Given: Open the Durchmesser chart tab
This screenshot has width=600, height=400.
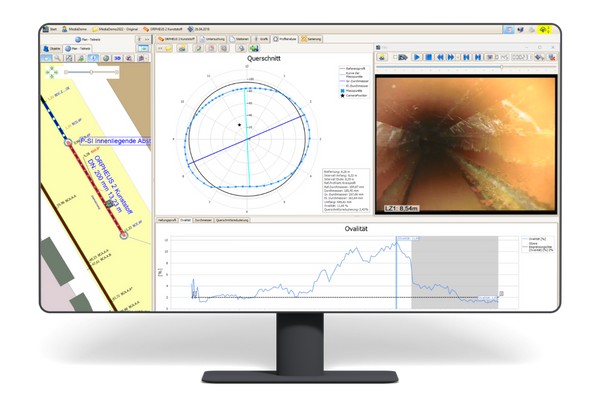Looking at the screenshot, I should pos(203,220).
